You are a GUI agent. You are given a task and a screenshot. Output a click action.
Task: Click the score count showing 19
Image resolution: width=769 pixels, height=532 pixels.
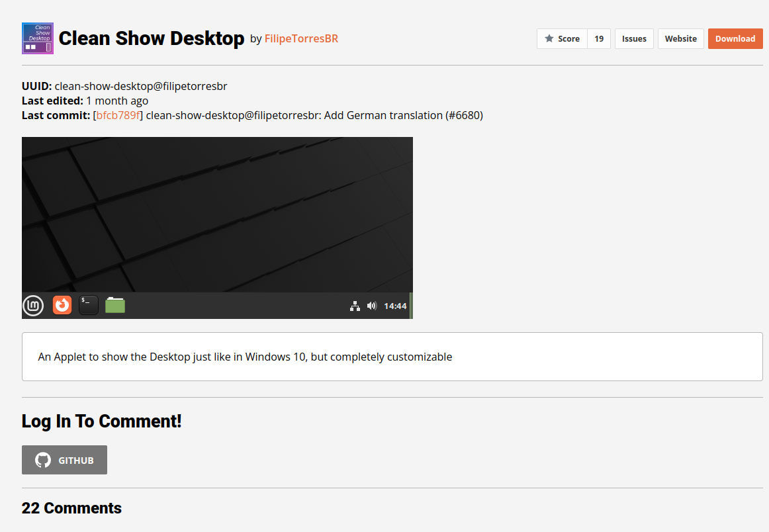599,39
